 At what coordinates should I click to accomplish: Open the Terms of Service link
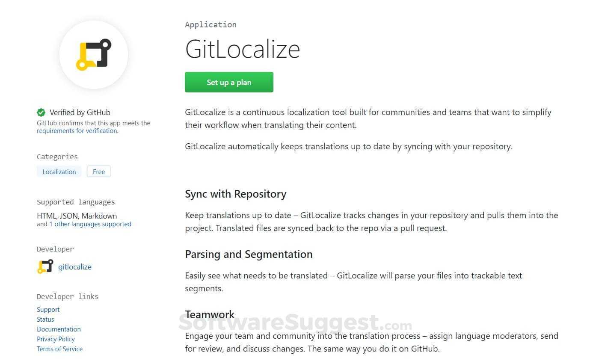59,349
